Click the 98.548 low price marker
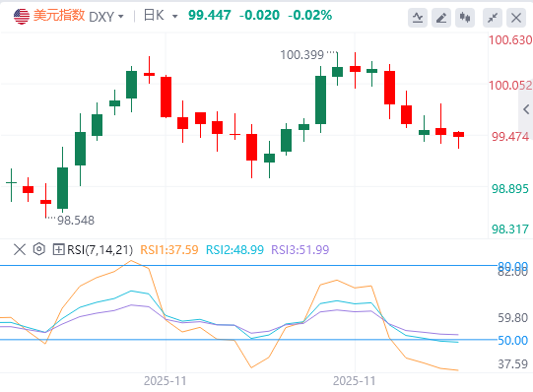533x392 pixels. click(76, 220)
